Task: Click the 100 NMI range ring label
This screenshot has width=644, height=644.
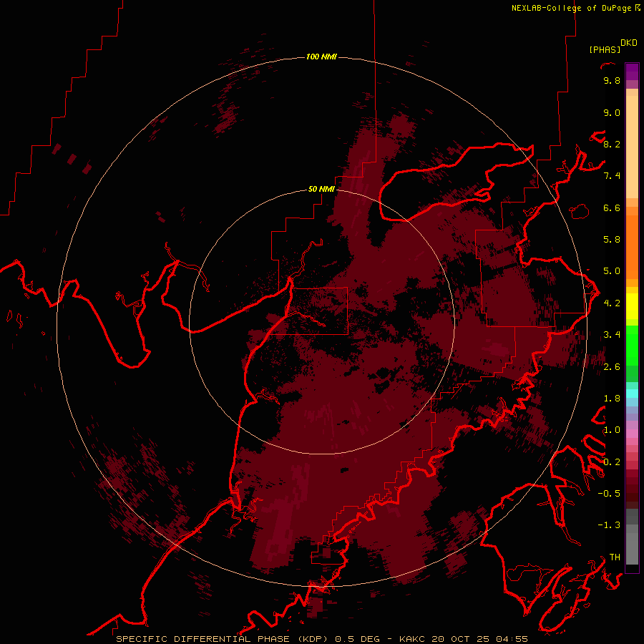Action: click(x=321, y=57)
